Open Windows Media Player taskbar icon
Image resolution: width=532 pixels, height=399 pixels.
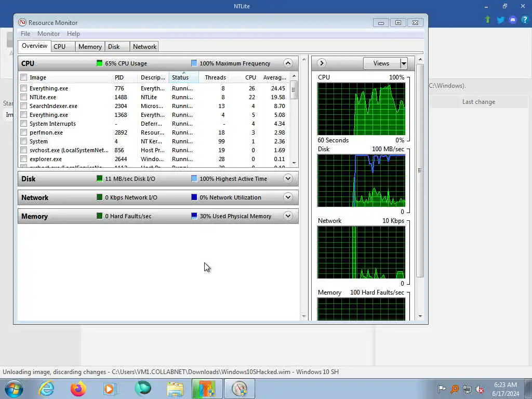tap(110, 389)
